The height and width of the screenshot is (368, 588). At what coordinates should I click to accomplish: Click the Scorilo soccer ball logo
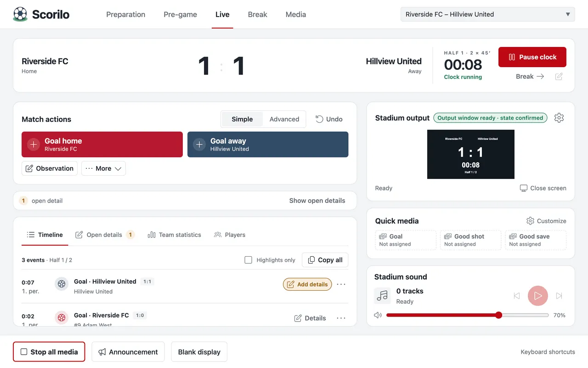[20, 14]
